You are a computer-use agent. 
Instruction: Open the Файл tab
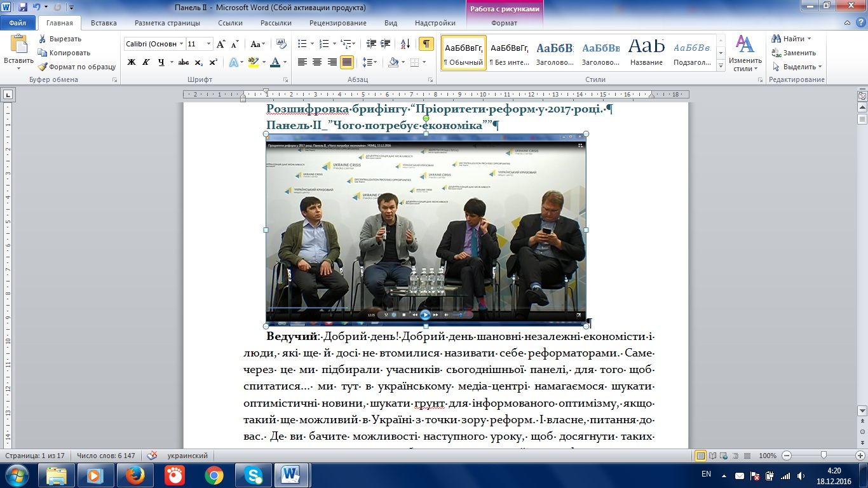click(x=18, y=23)
